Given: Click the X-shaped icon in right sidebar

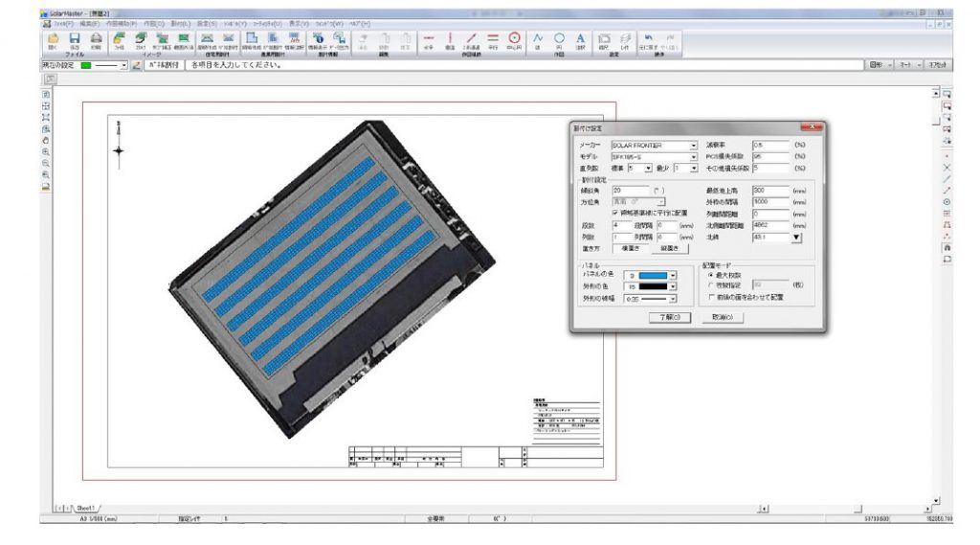Looking at the screenshot, I should click(x=947, y=168).
